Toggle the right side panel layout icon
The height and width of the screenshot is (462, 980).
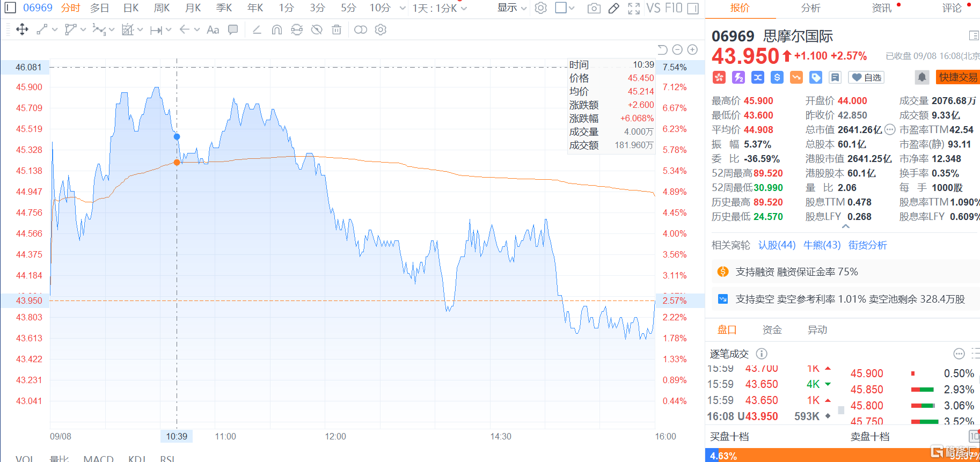point(693,8)
